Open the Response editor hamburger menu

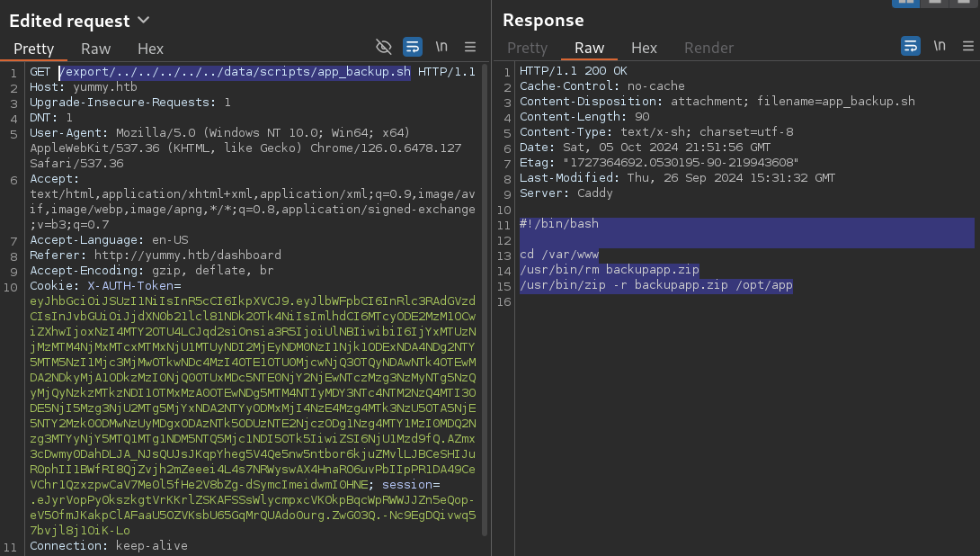click(x=968, y=46)
